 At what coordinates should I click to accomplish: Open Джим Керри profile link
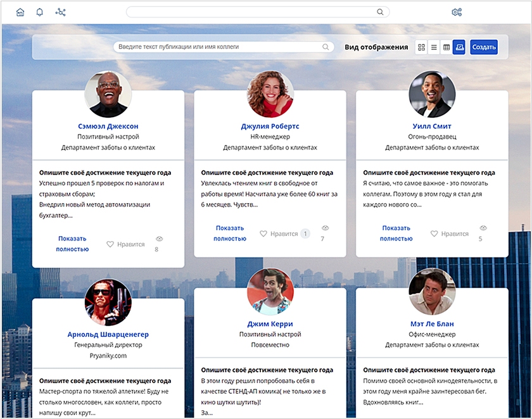click(x=270, y=323)
